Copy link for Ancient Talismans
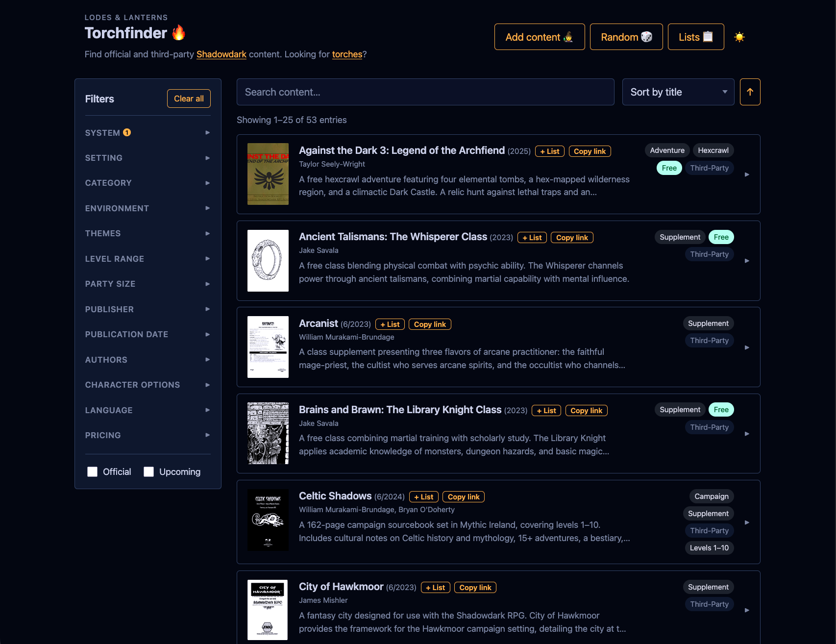The width and height of the screenshot is (836, 644). [572, 238]
